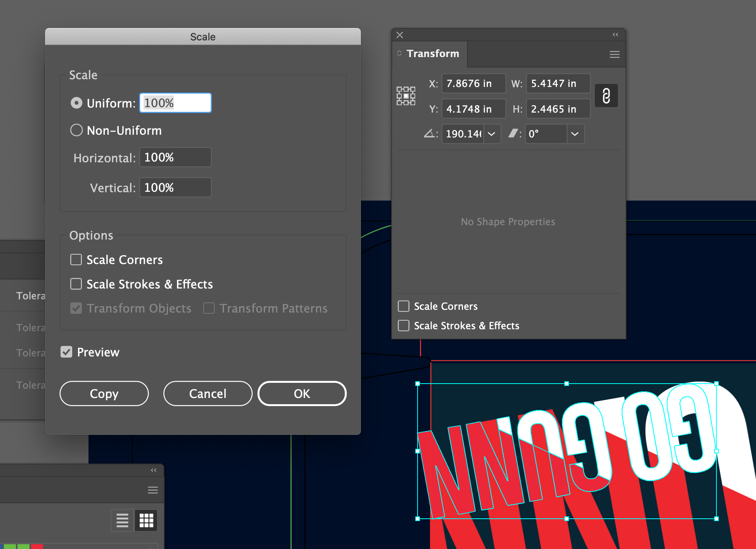This screenshot has height=549, width=756.
Task: Open the Transform panel options menu
Action: click(x=615, y=54)
